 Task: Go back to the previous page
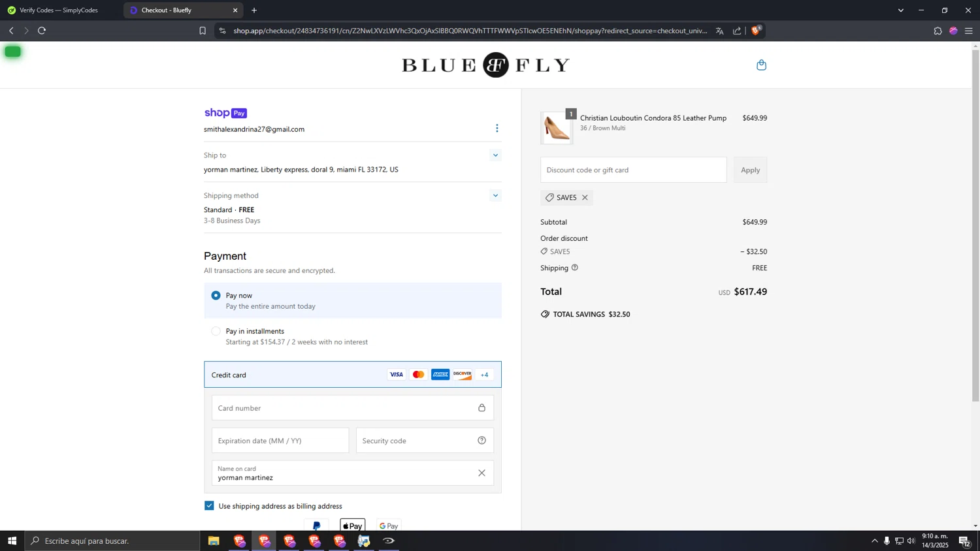coord(11,31)
